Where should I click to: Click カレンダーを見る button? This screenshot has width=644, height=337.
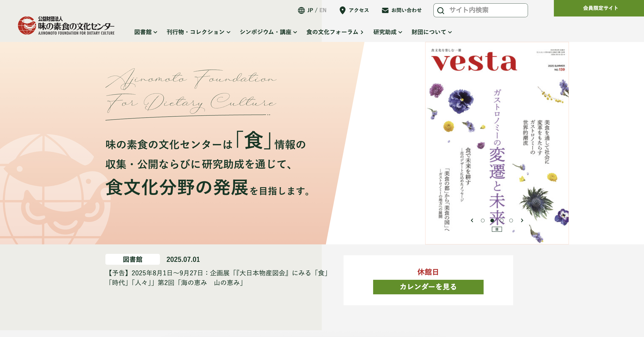tap(428, 287)
